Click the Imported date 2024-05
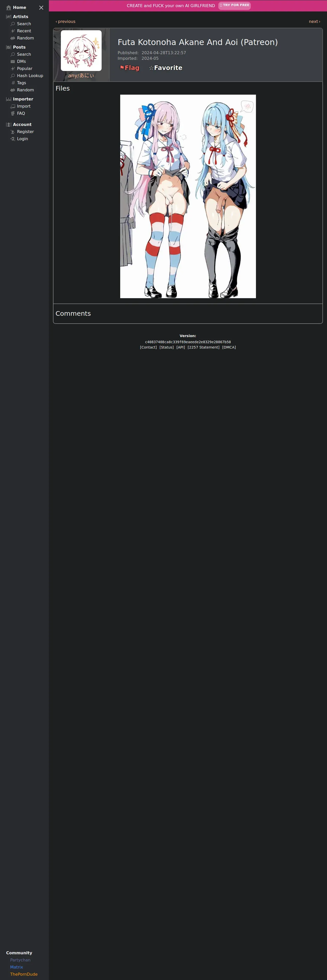327x980 pixels. pos(150,59)
